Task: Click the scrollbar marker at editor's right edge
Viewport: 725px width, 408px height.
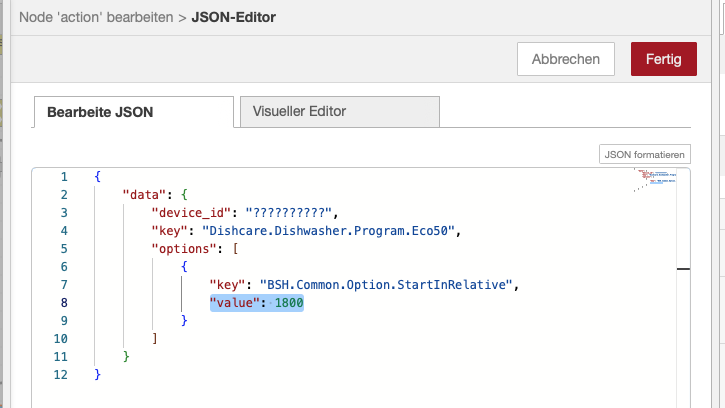Action: pos(684,269)
